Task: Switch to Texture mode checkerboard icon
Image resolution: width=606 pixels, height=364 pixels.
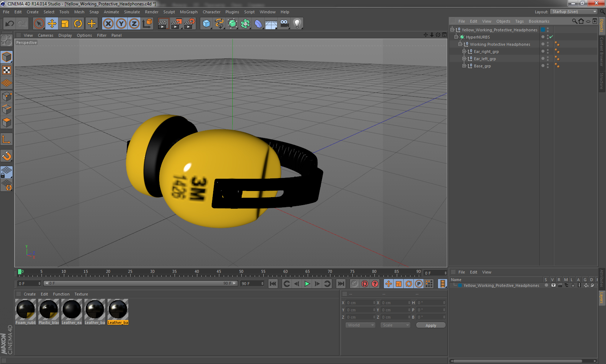Action: coord(6,70)
